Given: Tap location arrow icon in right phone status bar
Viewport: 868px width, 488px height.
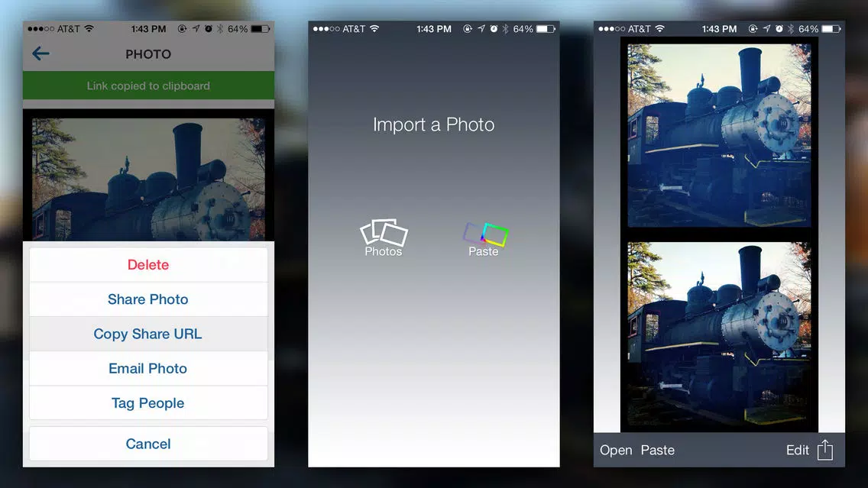Looking at the screenshot, I should [x=766, y=29].
